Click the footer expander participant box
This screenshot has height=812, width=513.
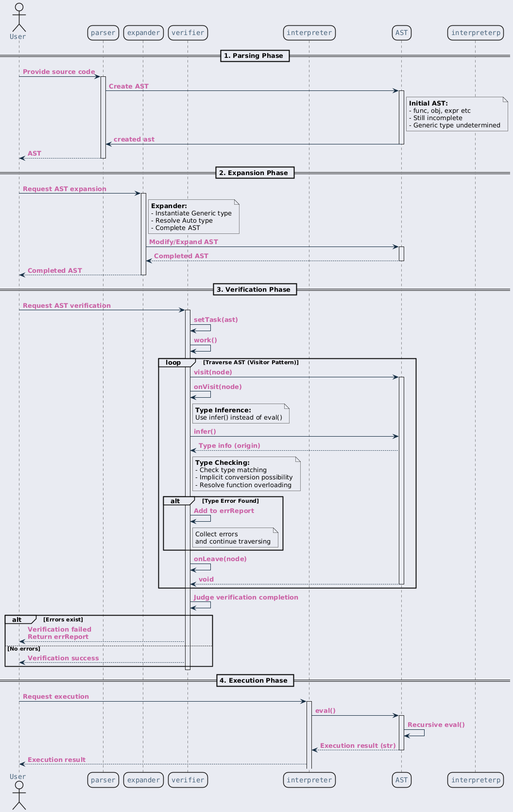pos(144,780)
